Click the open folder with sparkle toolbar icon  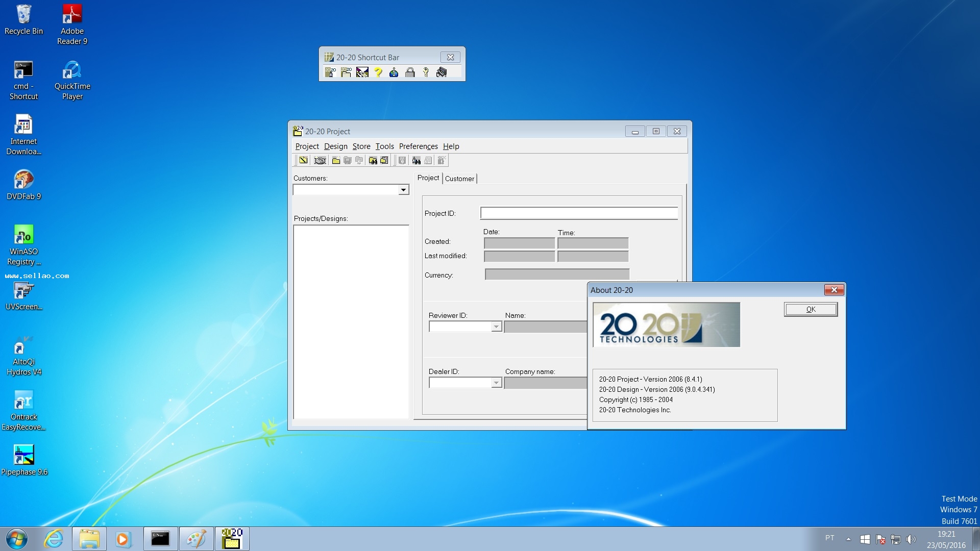tap(336, 160)
